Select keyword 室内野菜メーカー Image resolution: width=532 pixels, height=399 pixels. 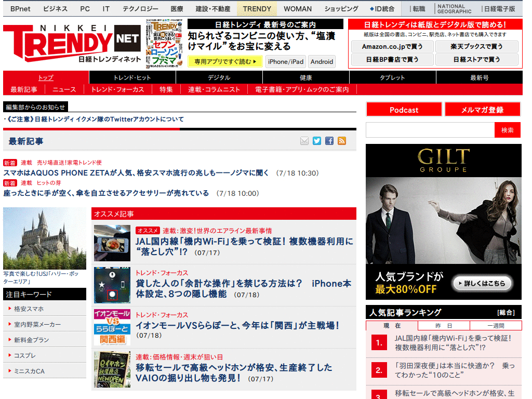click(45, 324)
